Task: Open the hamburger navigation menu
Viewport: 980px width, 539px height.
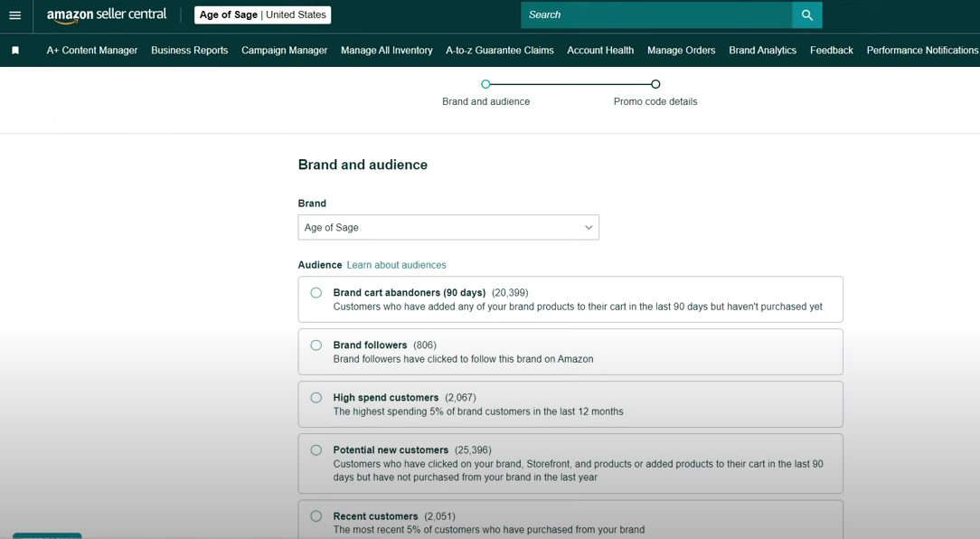Action: (x=15, y=15)
